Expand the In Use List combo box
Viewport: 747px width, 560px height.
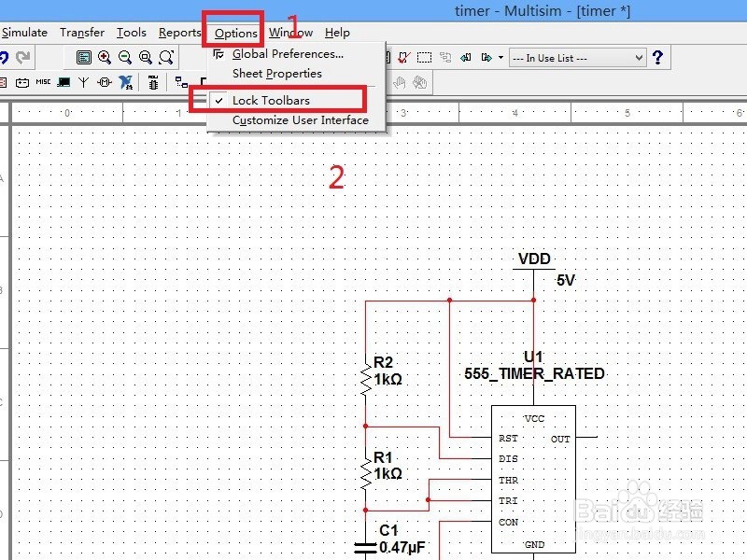(639, 58)
